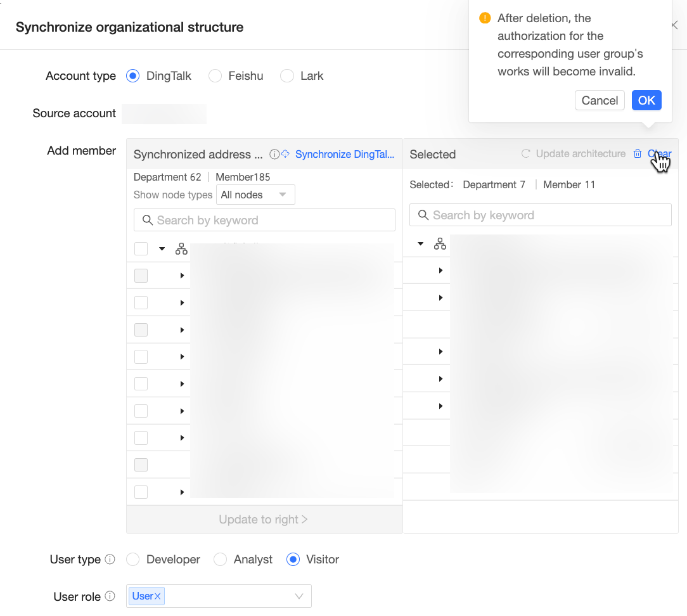The height and width of the screenshot is (616, 687).
Task: Select the DingTalk account type
Action: 132,76
